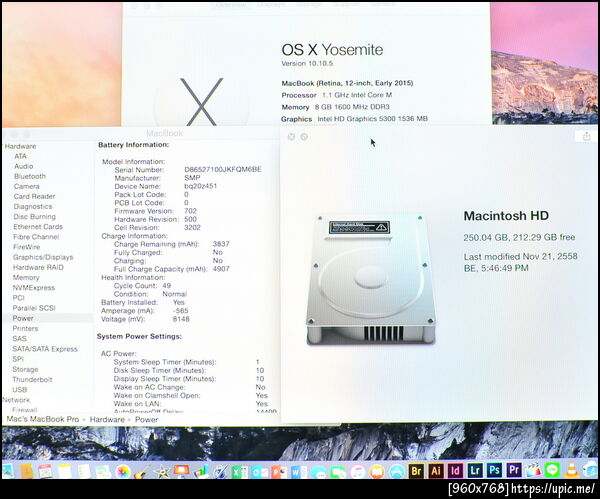Select Thunderbolt in the sidebar
Screen dimensions: 600x499
pos(32,380)
